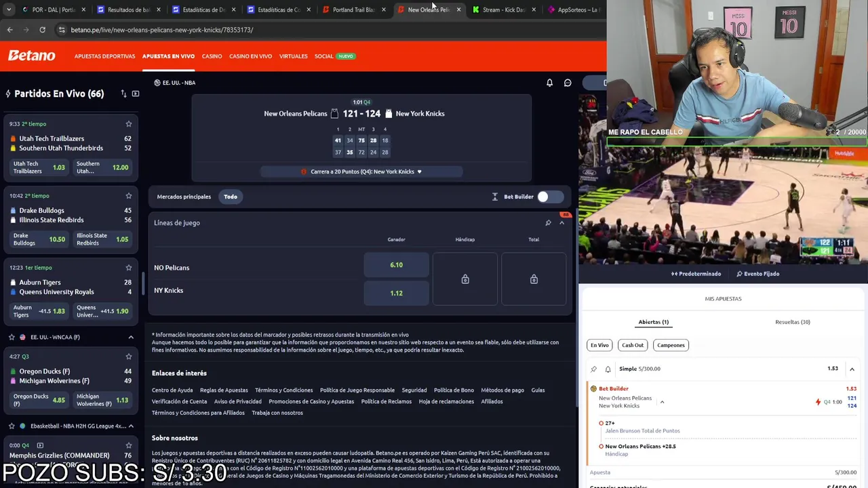Open Predeterminado stream layout option
Viewport: 868px width, 488px height.
pyautogui.click(x=696, y=274)
